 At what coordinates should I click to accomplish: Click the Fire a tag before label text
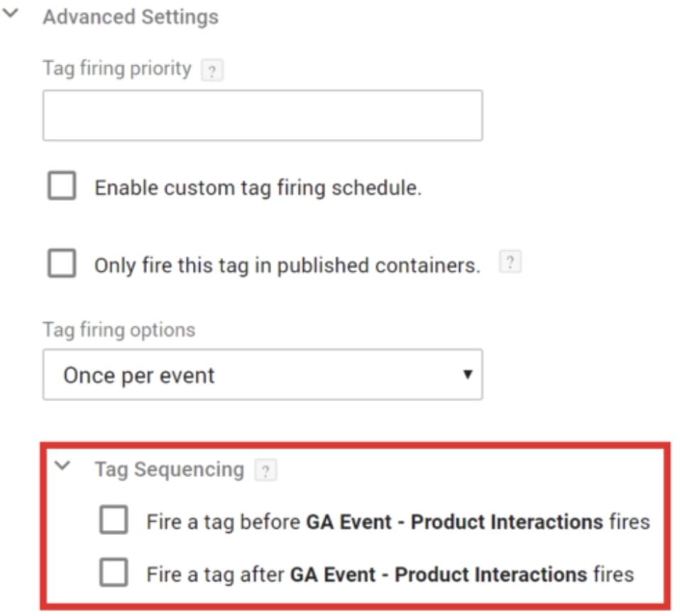pyautogui.click(x=398, y=522)
